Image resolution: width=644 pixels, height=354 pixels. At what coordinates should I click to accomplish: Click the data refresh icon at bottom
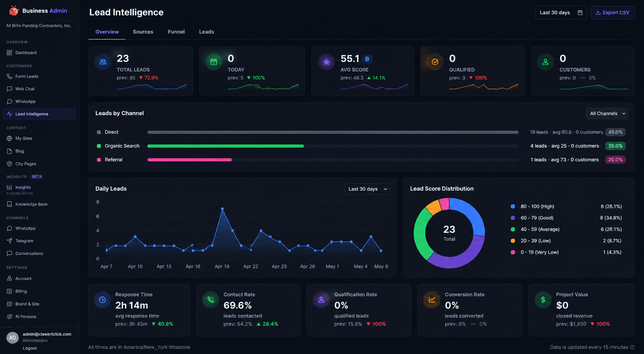[632, 347]
